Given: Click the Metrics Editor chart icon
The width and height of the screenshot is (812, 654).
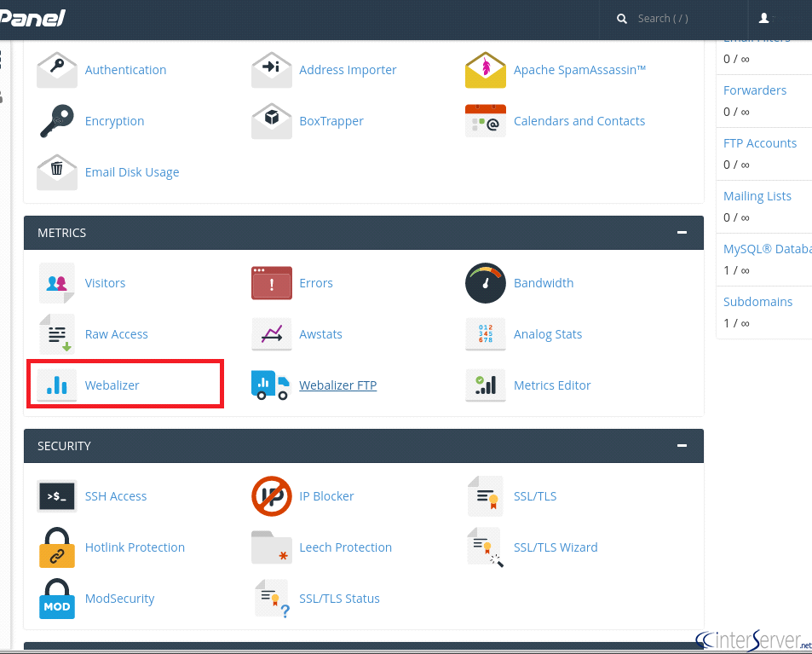Looking at the screenshot, I should (485, 385).
